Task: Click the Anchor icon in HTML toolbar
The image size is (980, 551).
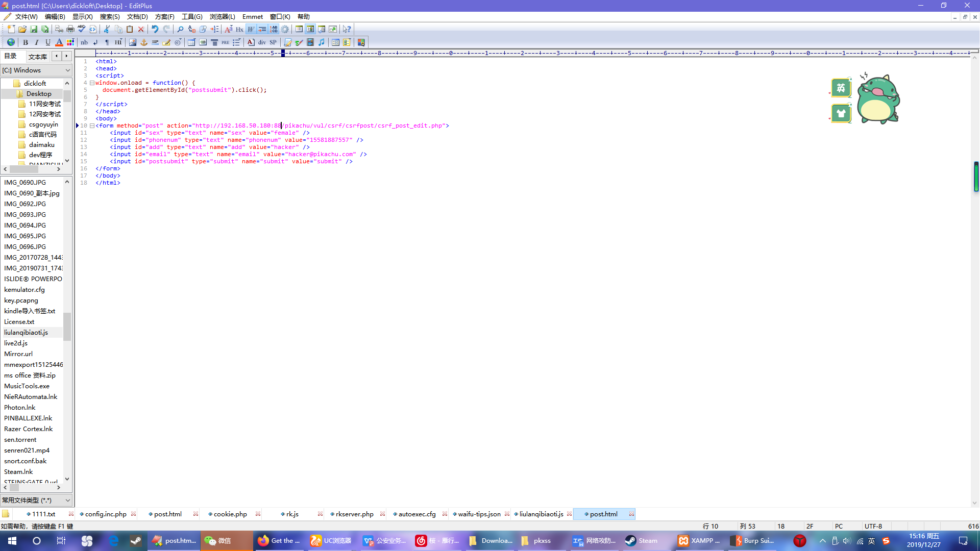Action: click(144, 42)
